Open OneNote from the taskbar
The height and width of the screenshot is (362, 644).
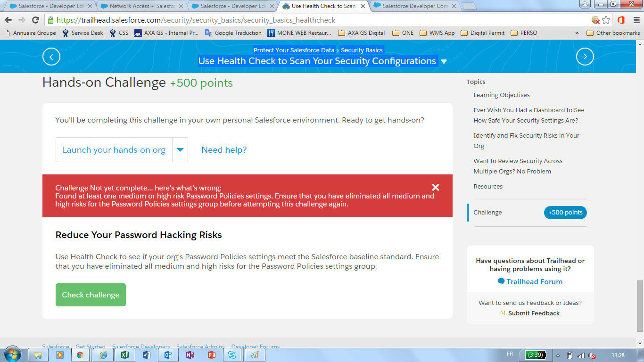190,355
